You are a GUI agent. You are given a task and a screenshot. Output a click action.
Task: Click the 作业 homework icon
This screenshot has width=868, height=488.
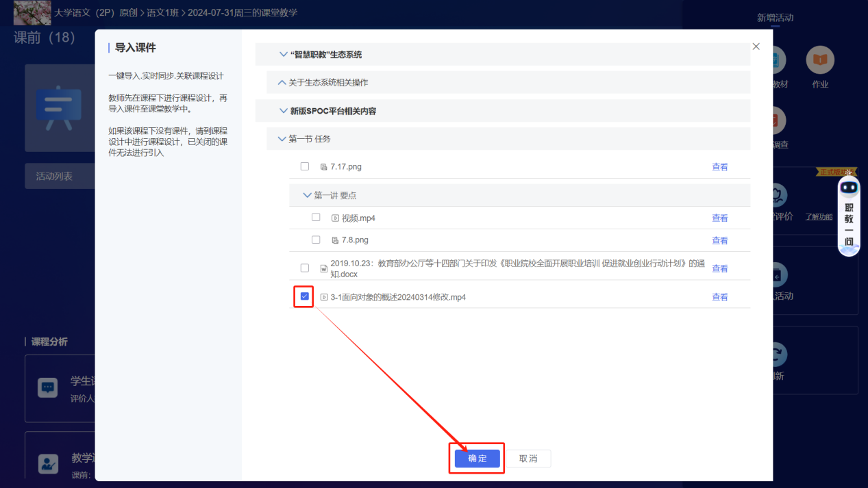coord(819,61)
